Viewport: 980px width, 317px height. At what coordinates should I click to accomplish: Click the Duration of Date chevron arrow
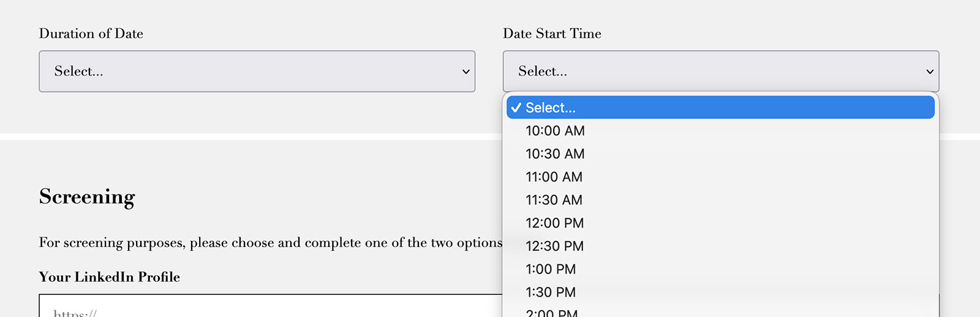(466, 72)
